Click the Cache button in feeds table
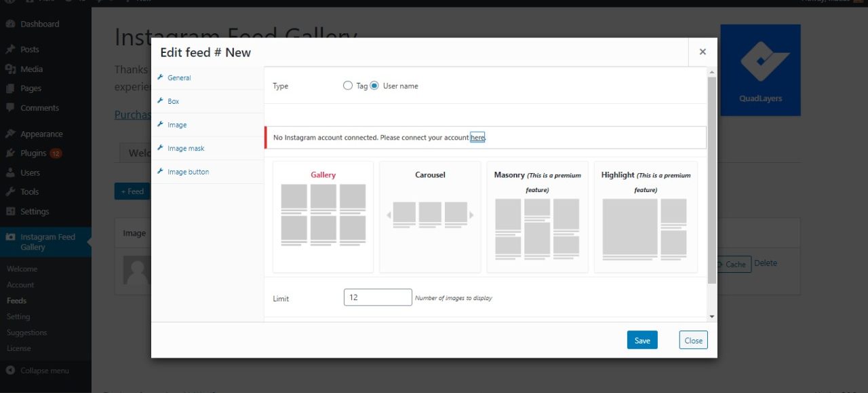Screen dimensions: 868x393 point(733,264)
